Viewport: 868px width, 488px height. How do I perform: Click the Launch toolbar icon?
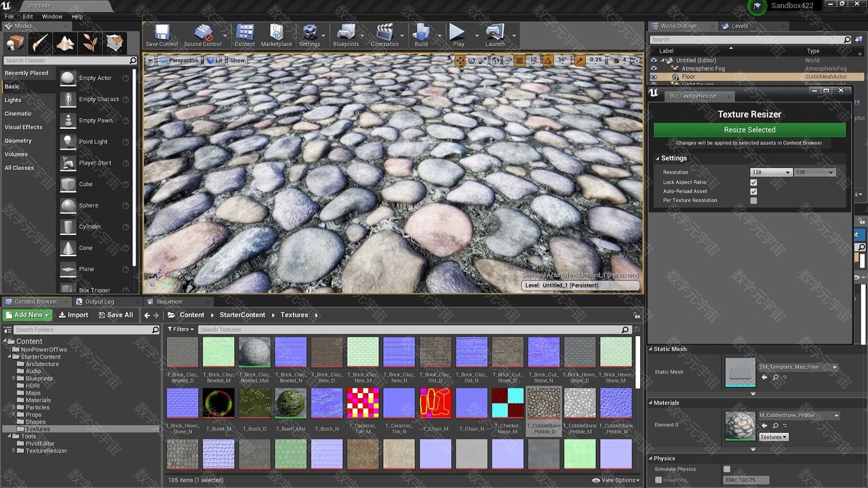(495, 35)
